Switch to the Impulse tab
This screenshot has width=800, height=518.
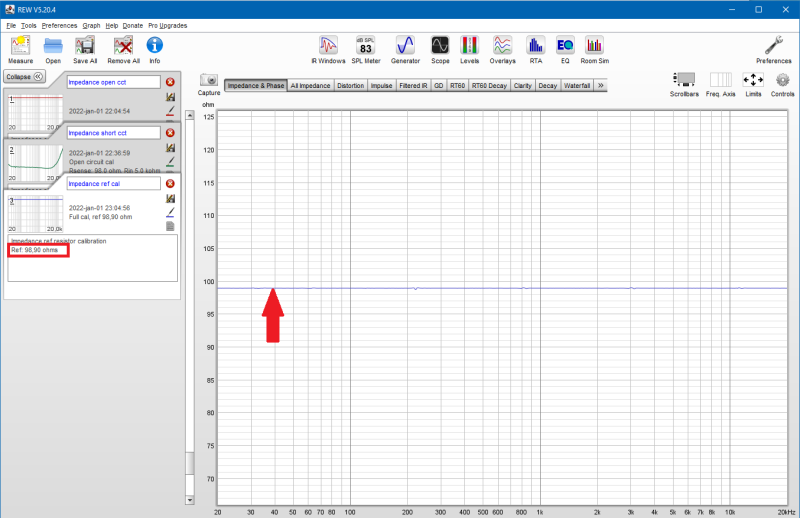381,86
